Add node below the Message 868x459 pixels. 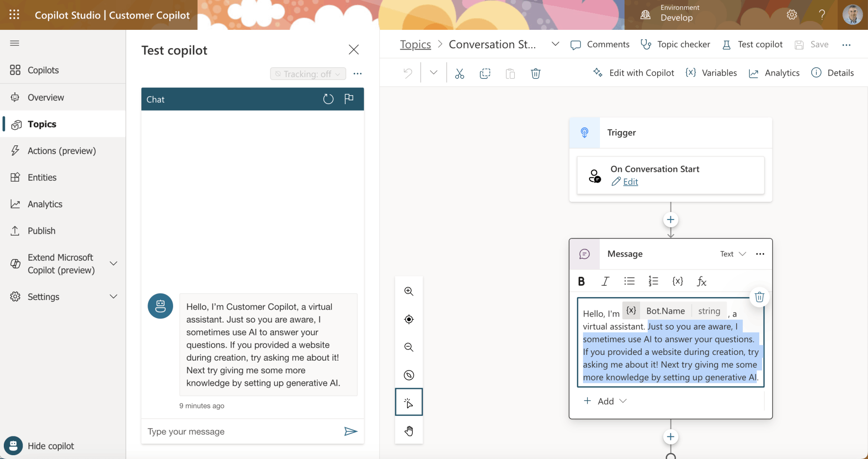670,437
